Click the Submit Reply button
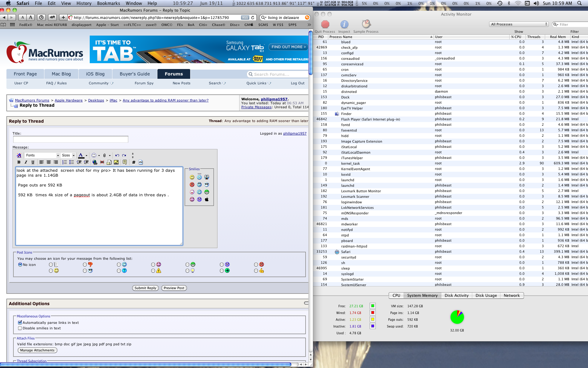The image size is (588, 368). click(145, 288)
